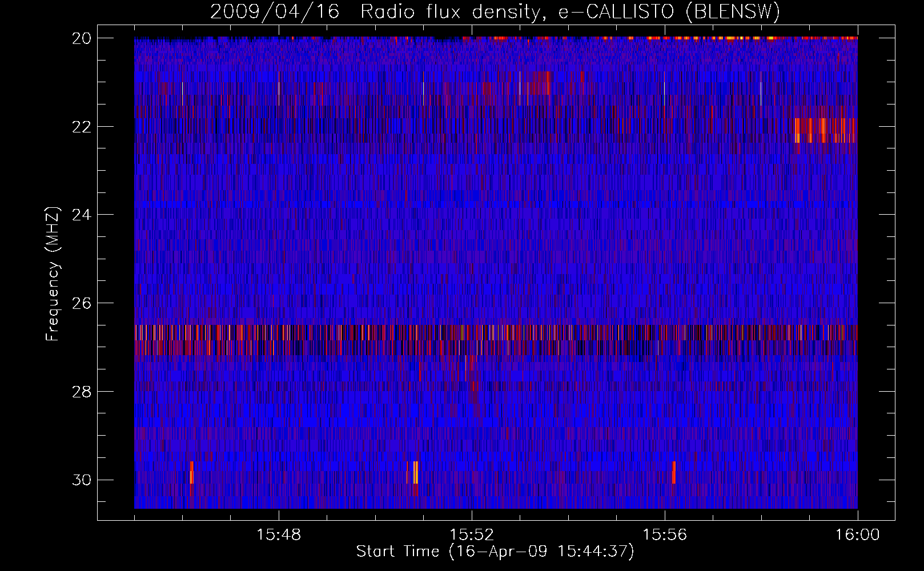Click the bright red-orange burst at 22 MHz
Viewport: 924px width, 571px height.
coord(825,130)
